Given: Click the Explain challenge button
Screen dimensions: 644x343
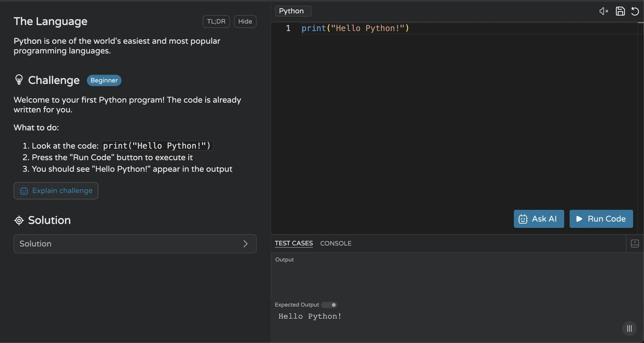Looking at the screenshot, I should click(x=56, y=191).
